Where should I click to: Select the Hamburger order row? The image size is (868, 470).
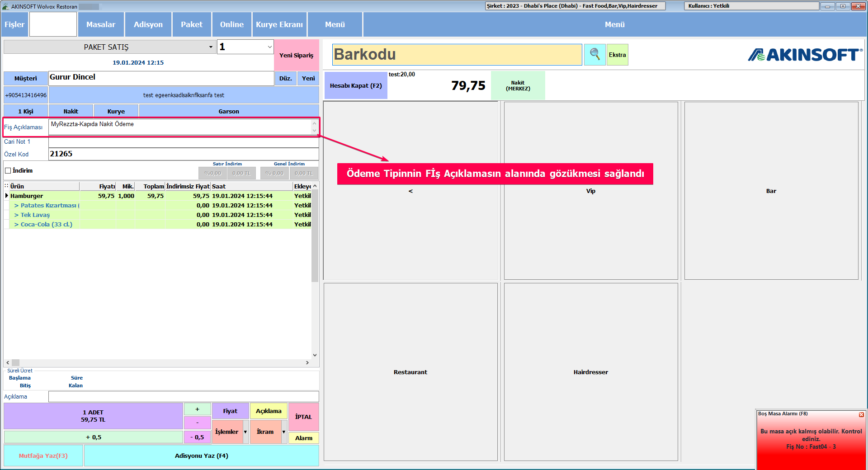tap(158, 196)
